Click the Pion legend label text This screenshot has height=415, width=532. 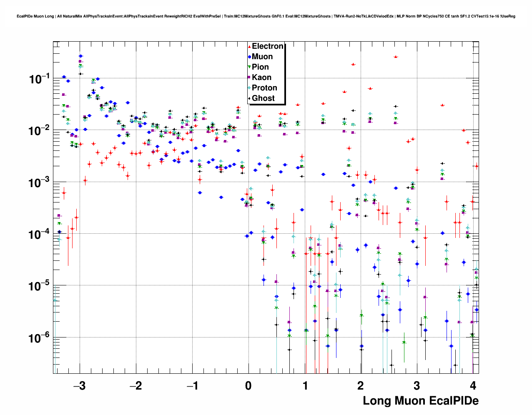pyautogui.click(x=260, y=67)
